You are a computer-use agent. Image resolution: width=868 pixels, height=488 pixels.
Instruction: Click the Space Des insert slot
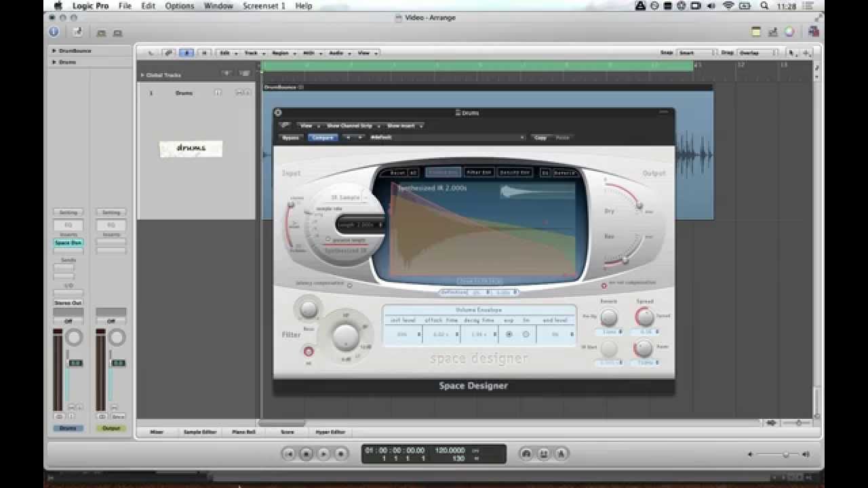pyautogui.click(x=68, y=243)
